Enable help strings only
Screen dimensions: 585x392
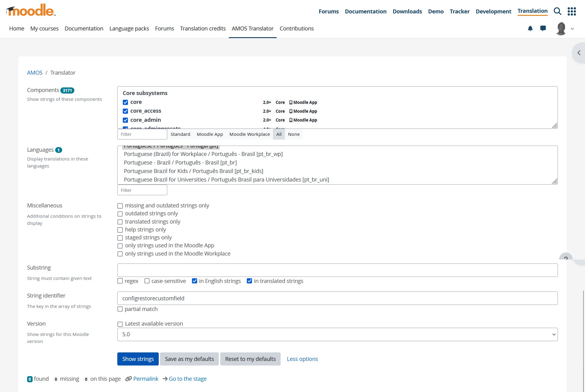120,230
